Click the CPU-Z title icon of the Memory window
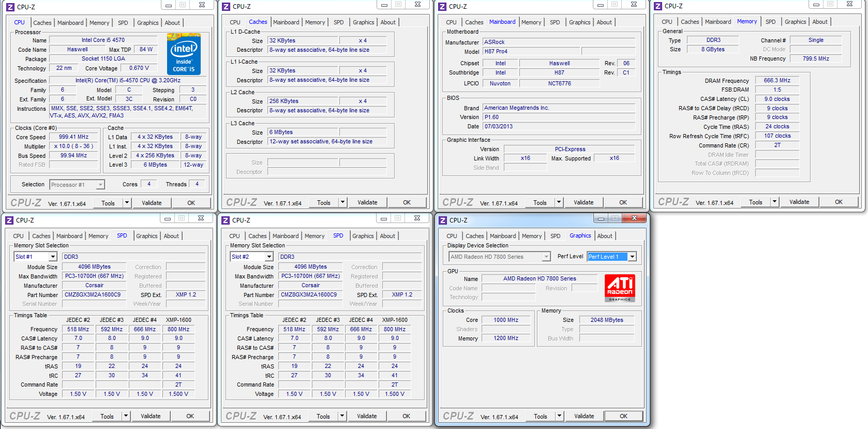 point(658,6)
